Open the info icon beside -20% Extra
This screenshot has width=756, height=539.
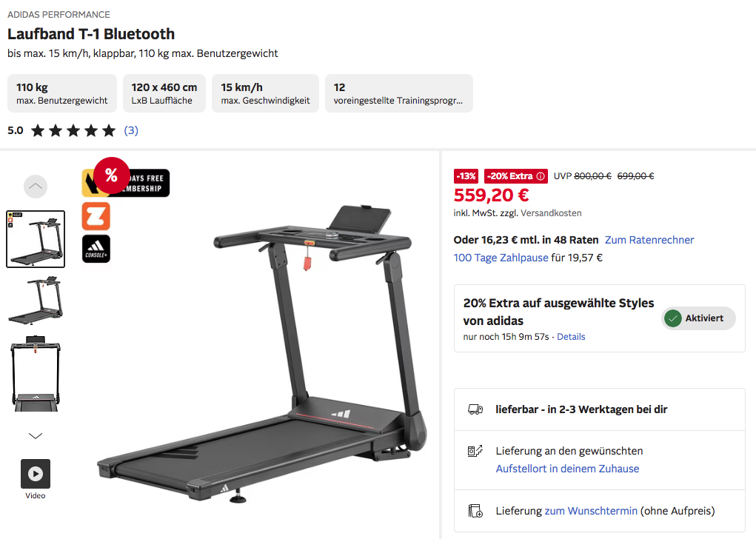click(541, 176)
